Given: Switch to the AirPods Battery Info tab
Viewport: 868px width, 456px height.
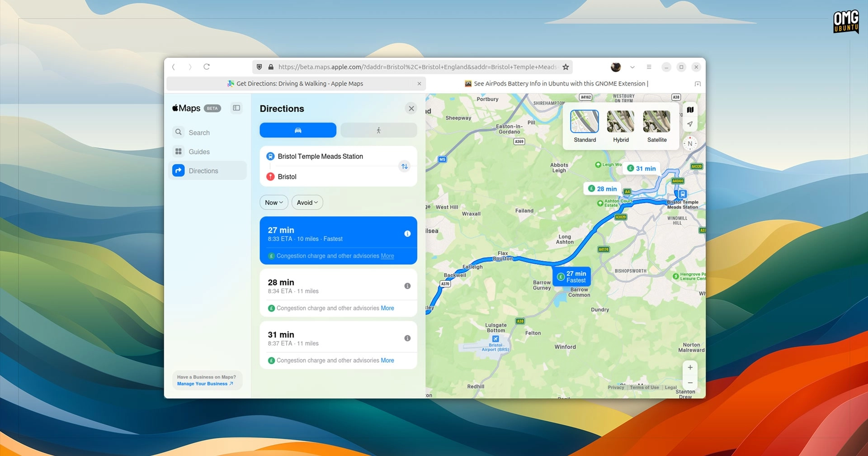Looking at the screenshot, I should (x=556, y=84).
